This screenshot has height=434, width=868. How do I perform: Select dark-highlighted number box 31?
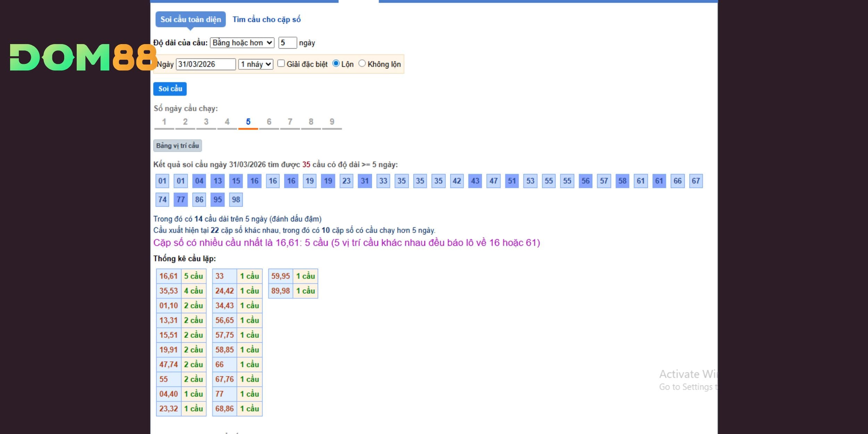coord(365,181)
